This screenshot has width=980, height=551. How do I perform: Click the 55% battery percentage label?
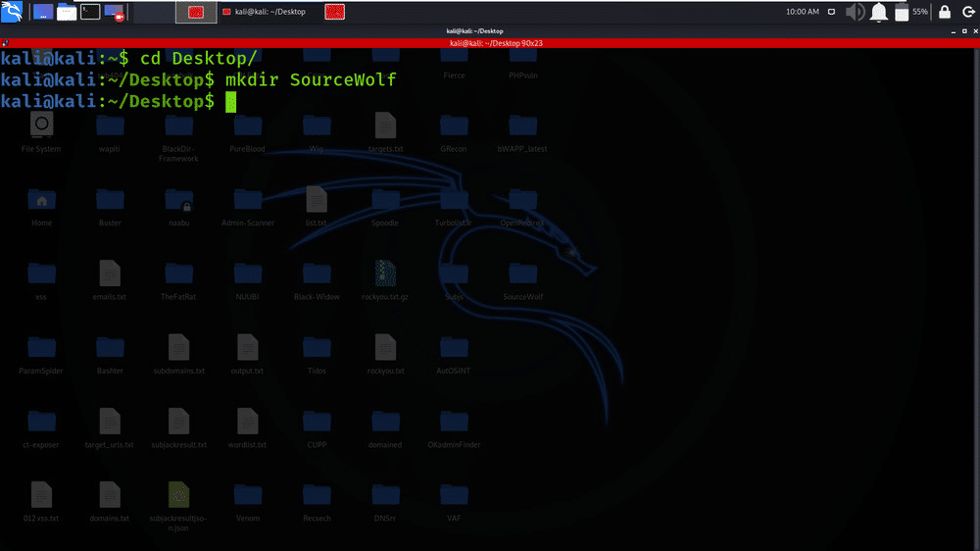coord(920,12)
